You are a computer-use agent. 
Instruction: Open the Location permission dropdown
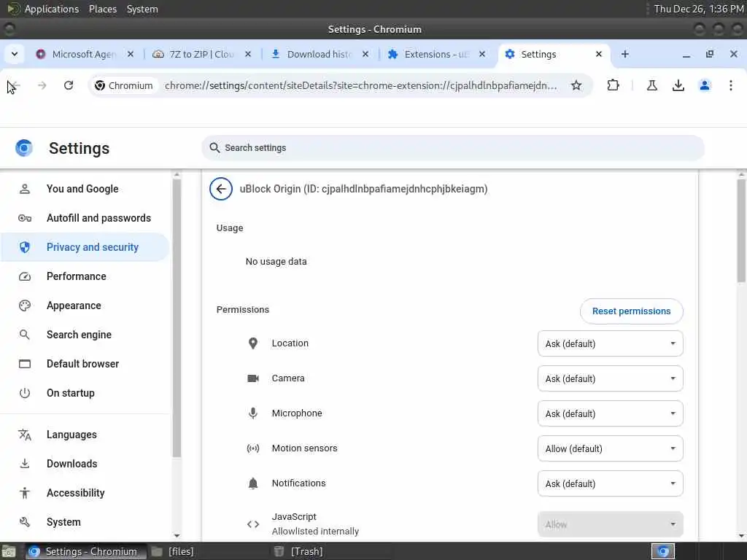[611, 344]
